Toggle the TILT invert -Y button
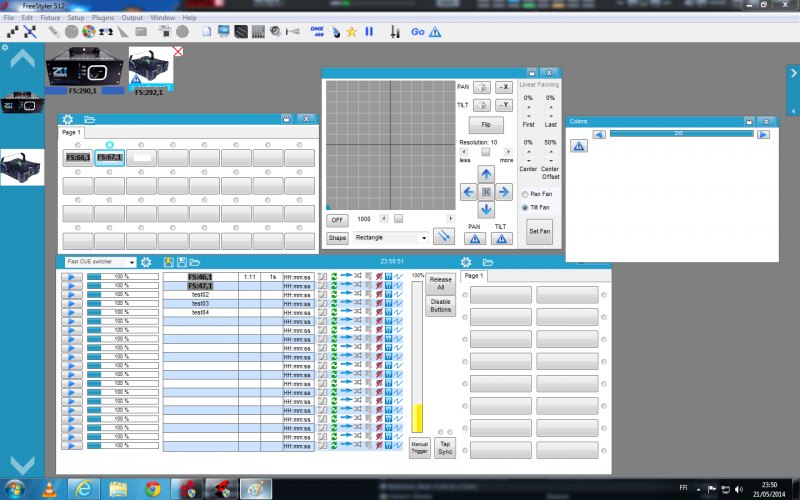 click(x=504, y=105)
